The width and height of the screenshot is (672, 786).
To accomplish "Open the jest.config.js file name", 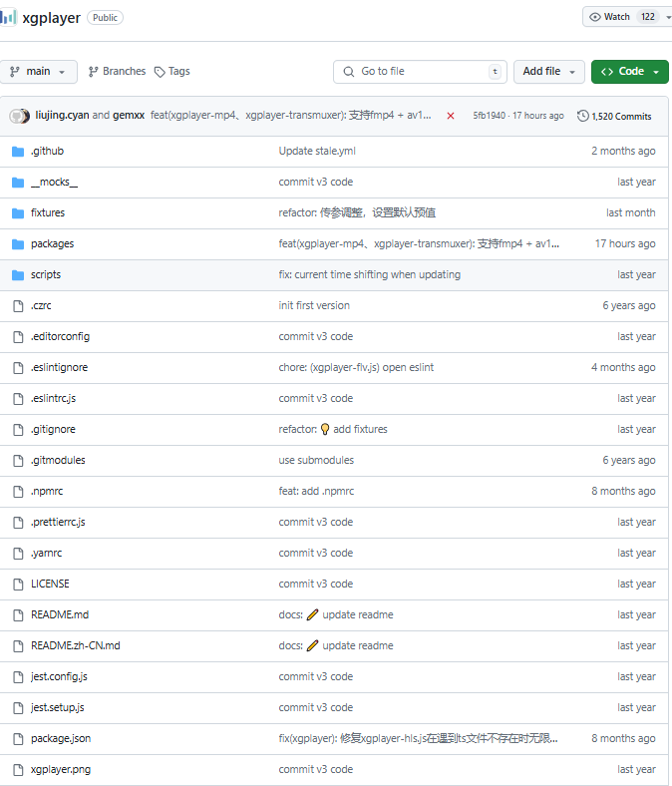I will click(59, 676).
